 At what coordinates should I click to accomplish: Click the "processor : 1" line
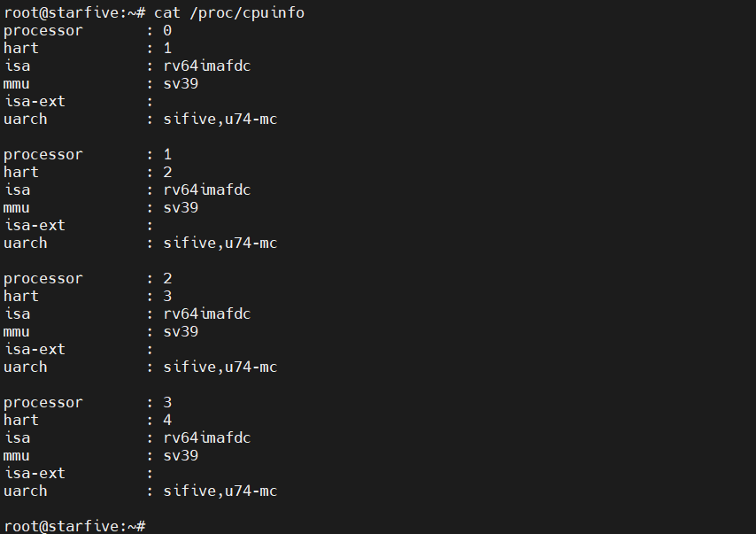tap(88, 154)
